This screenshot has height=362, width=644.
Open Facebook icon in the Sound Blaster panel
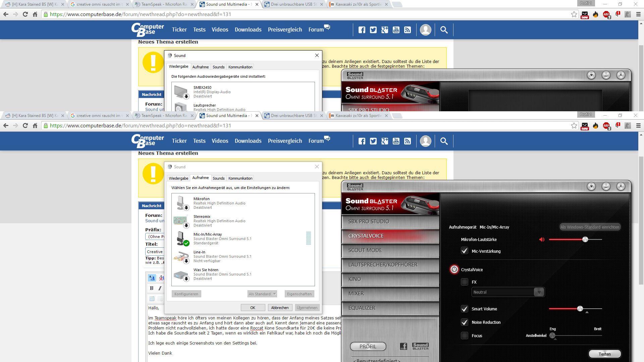click(x=404, y=346)
